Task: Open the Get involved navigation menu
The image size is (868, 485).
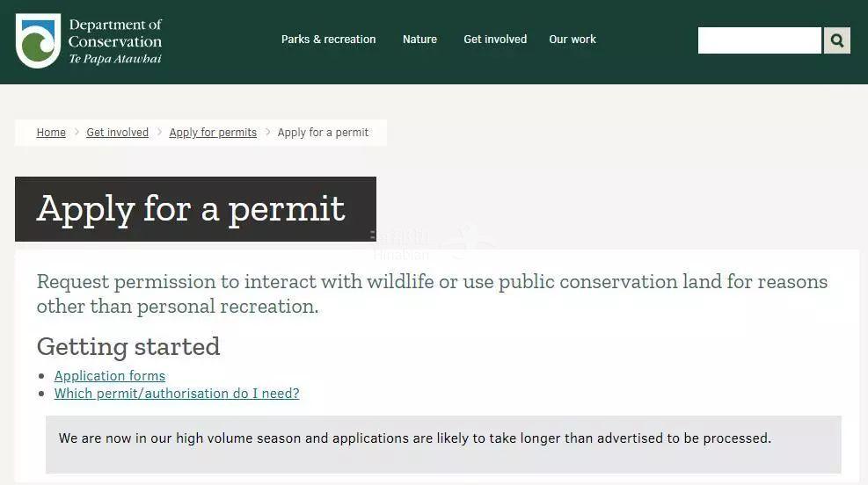Action: point(495,40)
